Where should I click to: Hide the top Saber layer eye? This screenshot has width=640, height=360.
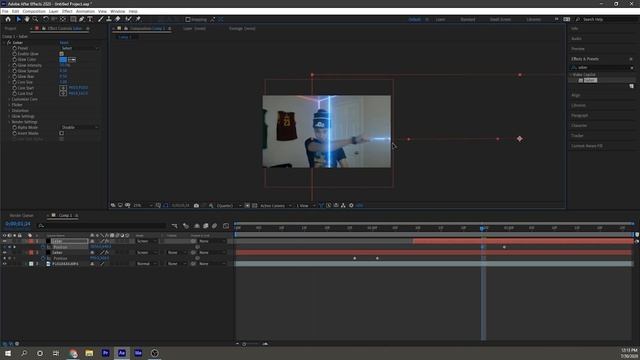[x=4, y=241]
